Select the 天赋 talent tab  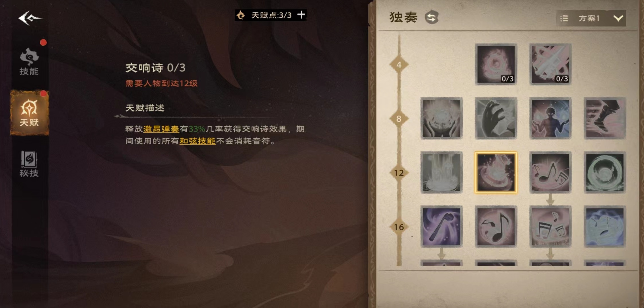(29, 112)
